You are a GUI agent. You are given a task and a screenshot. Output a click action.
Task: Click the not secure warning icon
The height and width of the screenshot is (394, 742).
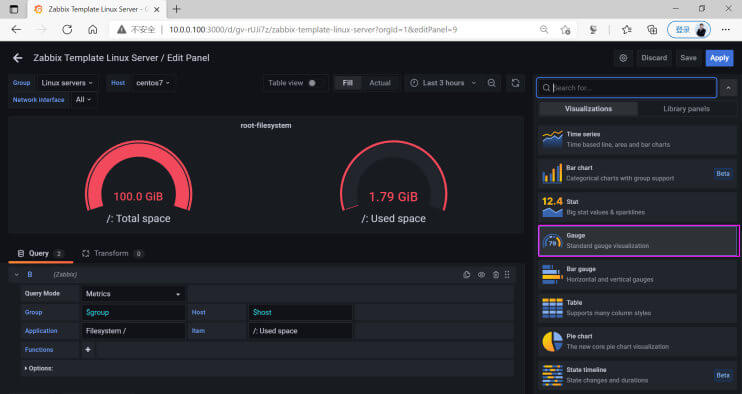(x=122, y=29)
